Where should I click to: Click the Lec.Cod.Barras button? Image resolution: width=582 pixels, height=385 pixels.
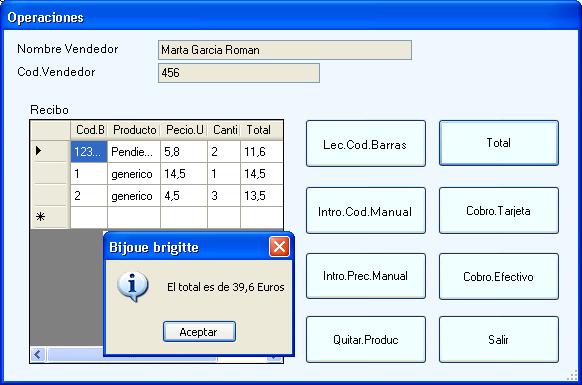[366, 143]
